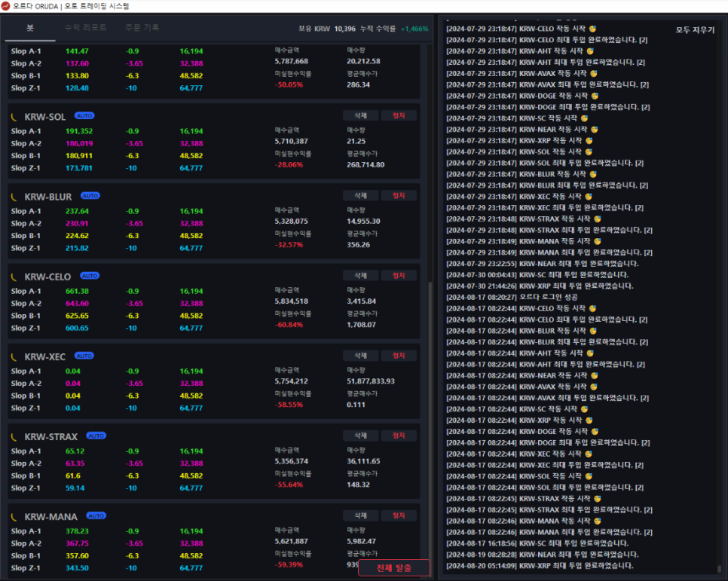Clear the log with 모두 지우기
The height and width of the screenshot is (581, 728).
pos(695,29)
